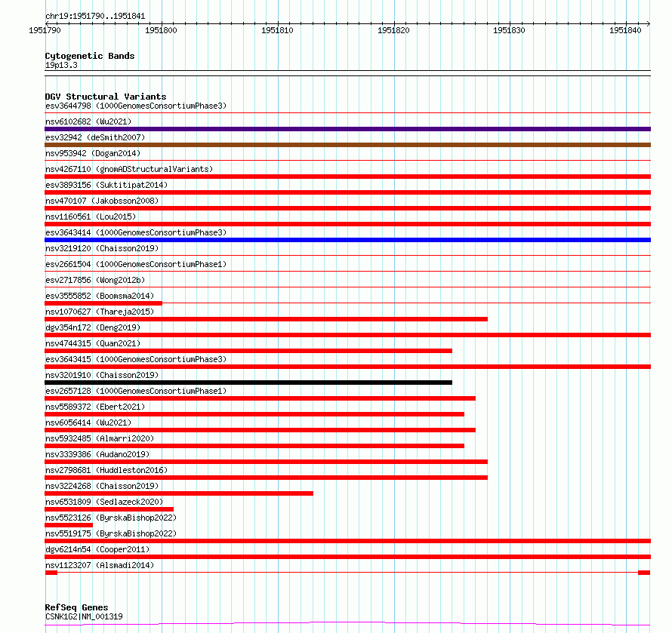672x633 pixels.
Task: Open nsv470107 (Jakobsson2008) variant
Action: (x=102, y=201)
